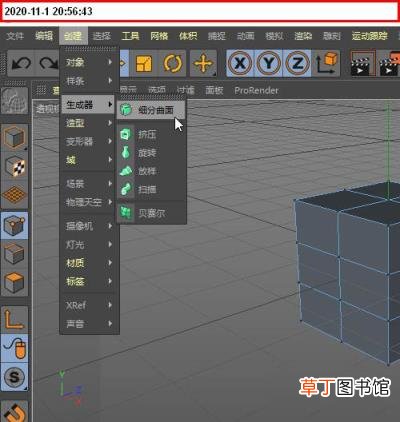Switch to Edges mode icon
The height and width of the screenshot is (422, 400).
pos(14,254)
